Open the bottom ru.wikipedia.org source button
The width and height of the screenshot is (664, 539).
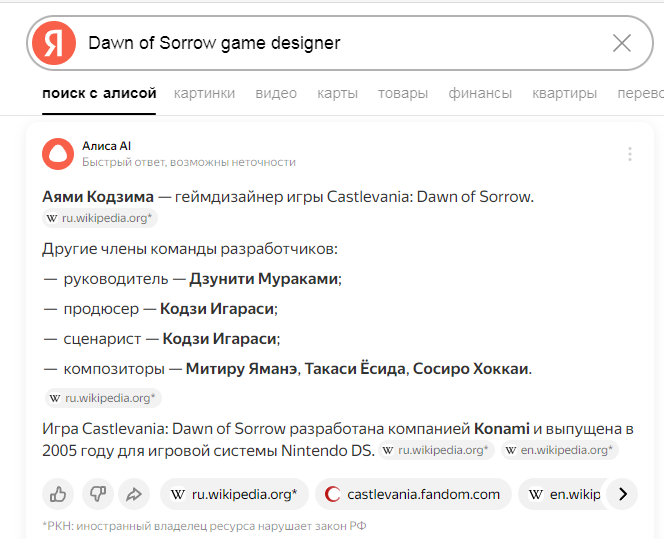(234, 494)
